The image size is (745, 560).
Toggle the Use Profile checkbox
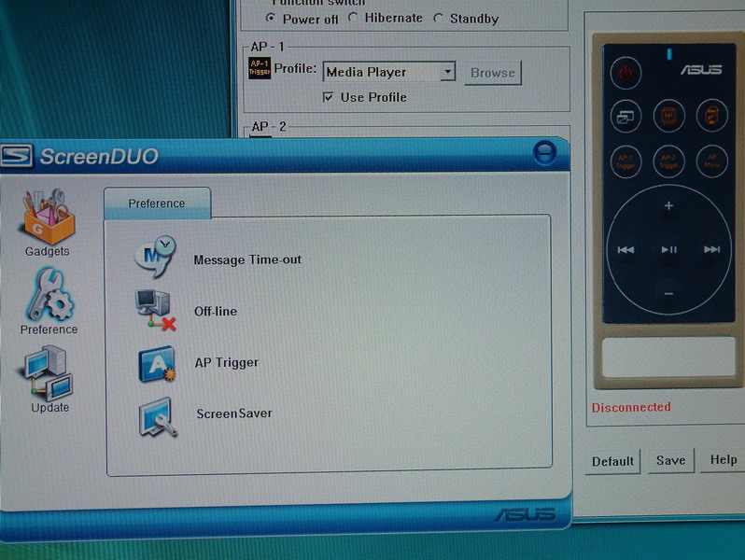pyautogui.click(x=328, y=97)
